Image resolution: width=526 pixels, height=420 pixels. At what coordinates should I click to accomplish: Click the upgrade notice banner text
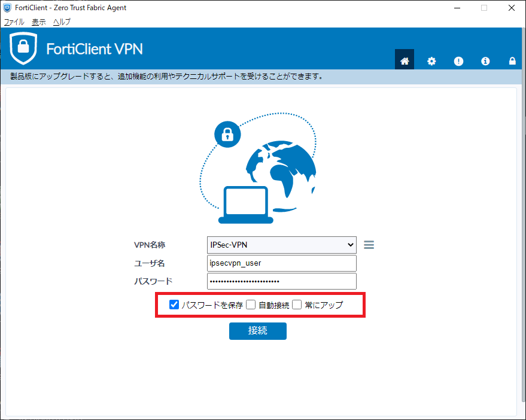167,77
